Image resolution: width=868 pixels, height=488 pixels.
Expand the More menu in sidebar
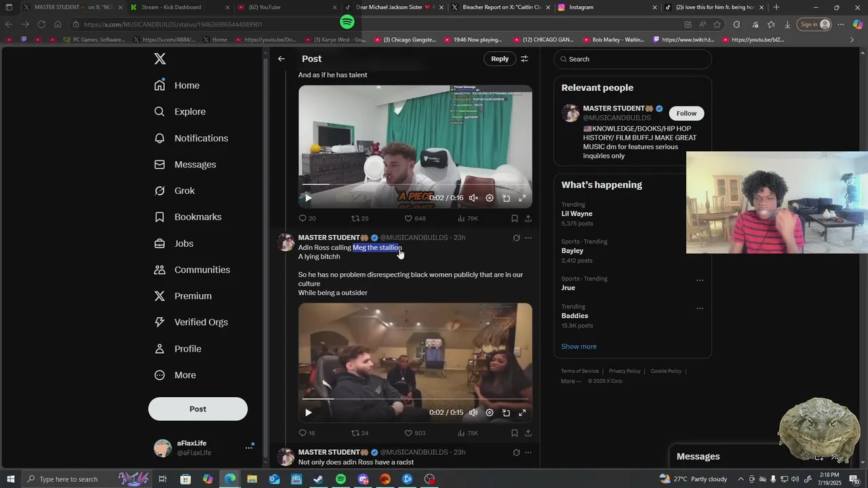[175, 375]
